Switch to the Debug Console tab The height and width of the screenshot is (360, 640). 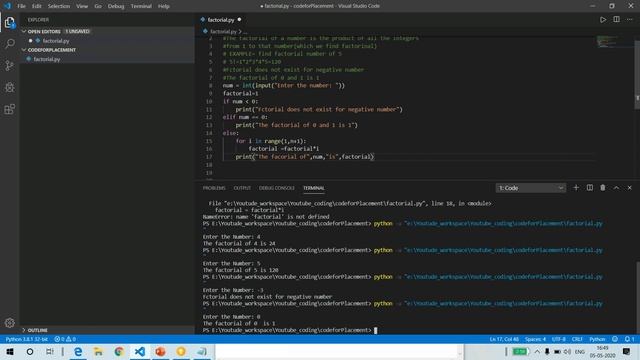[276, 188]
